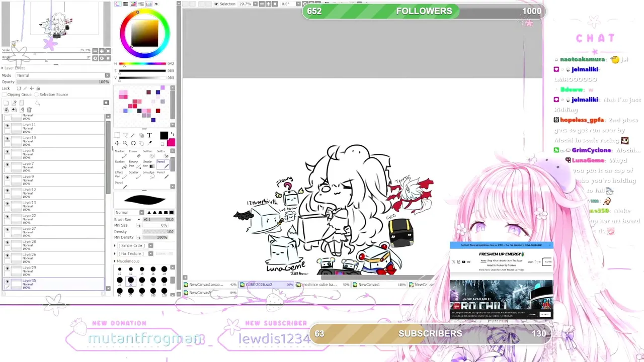The width and height of the screenshot is (644, 362).
Task: Hide Layer10 using its eye icon
Action: pyautogui.click(x=7, y=137)
